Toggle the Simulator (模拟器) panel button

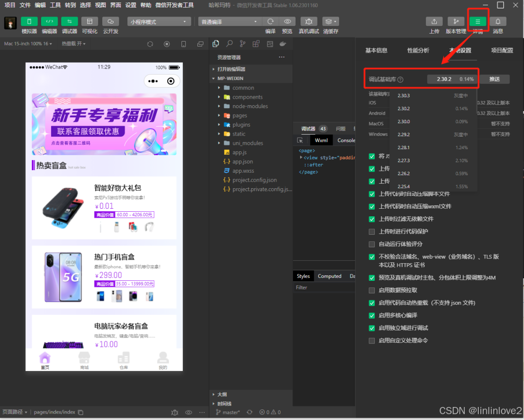tap(29, 22)
